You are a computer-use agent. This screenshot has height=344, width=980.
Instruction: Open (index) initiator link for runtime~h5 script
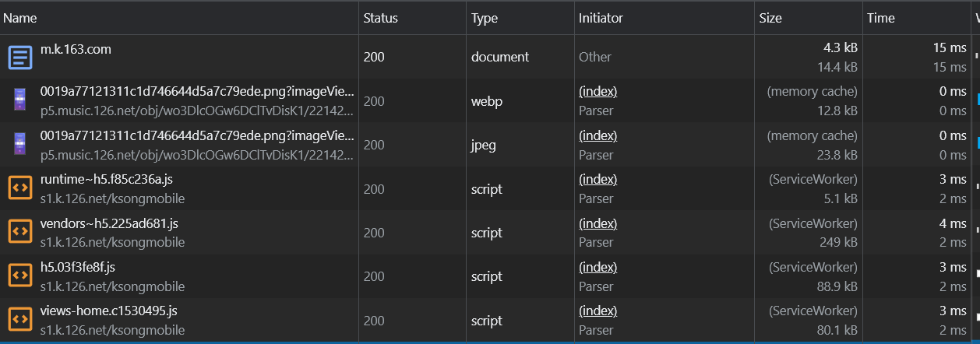pos(598,180)
